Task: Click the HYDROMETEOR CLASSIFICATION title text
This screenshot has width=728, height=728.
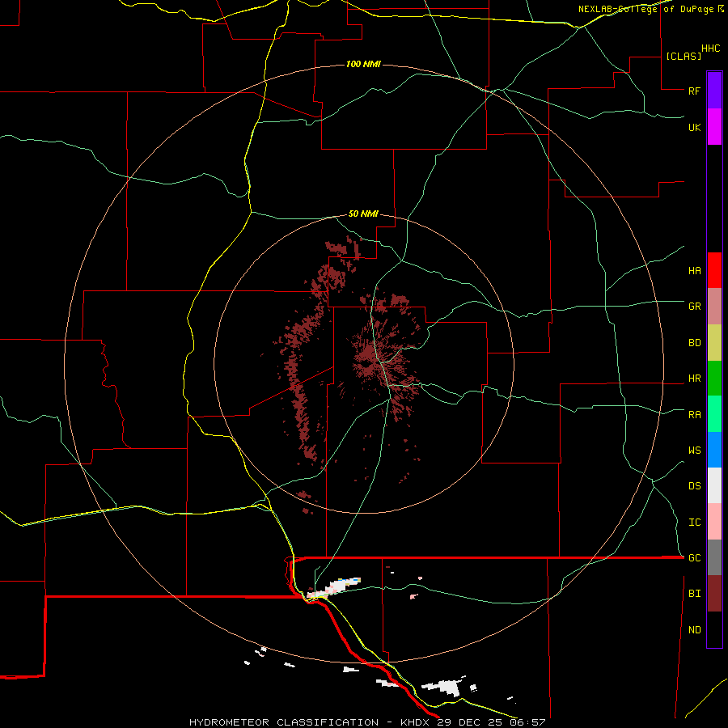Action: 284,722
